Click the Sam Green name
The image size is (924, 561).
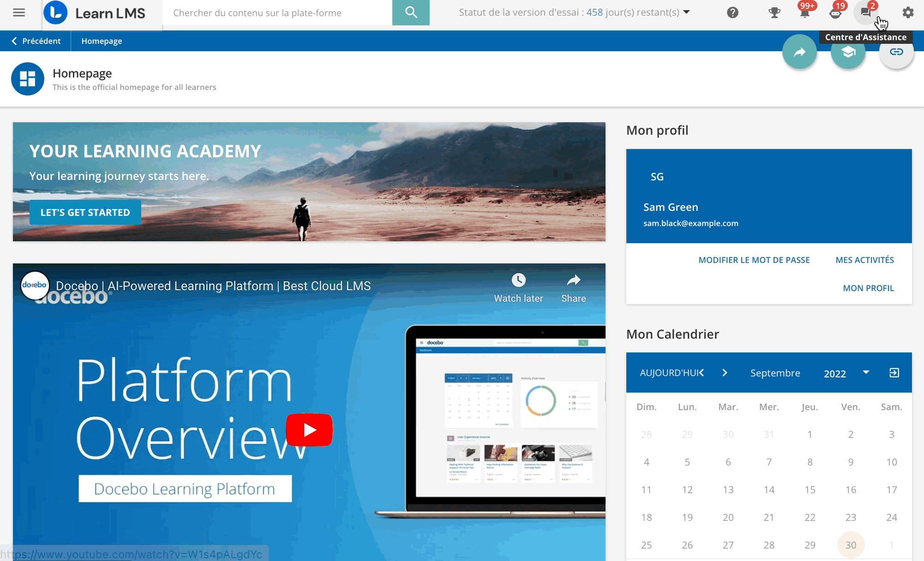pyautogui.click(x=671, y=207)
